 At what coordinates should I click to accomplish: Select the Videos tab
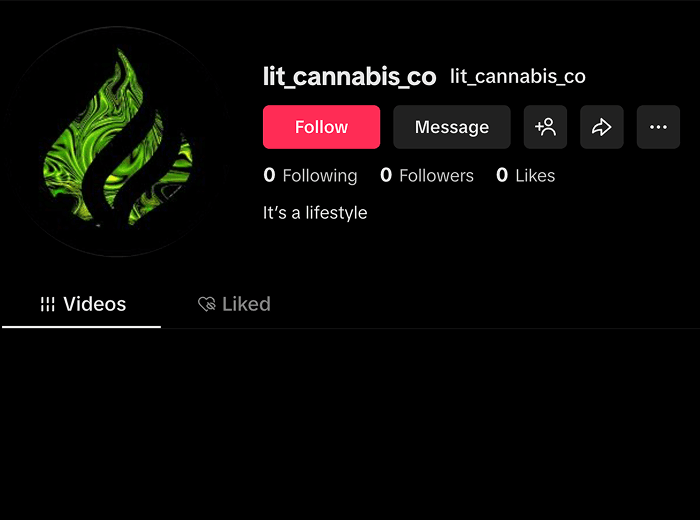point(81,306)
